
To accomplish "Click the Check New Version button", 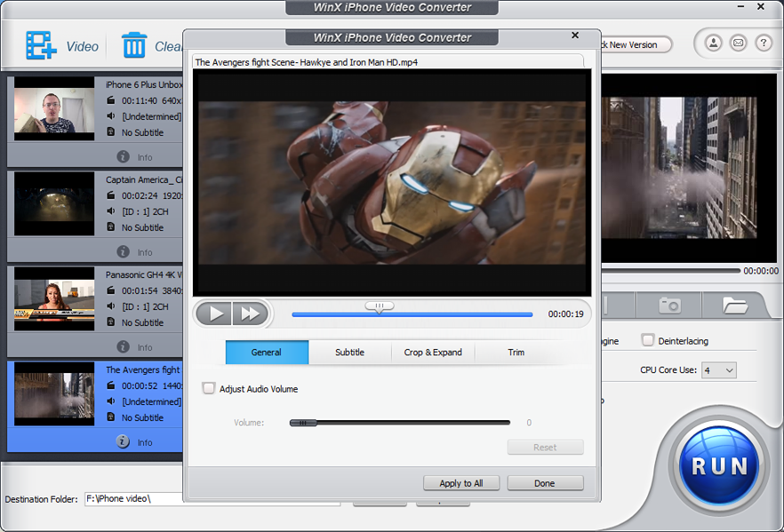I will (x=636, y=44).
